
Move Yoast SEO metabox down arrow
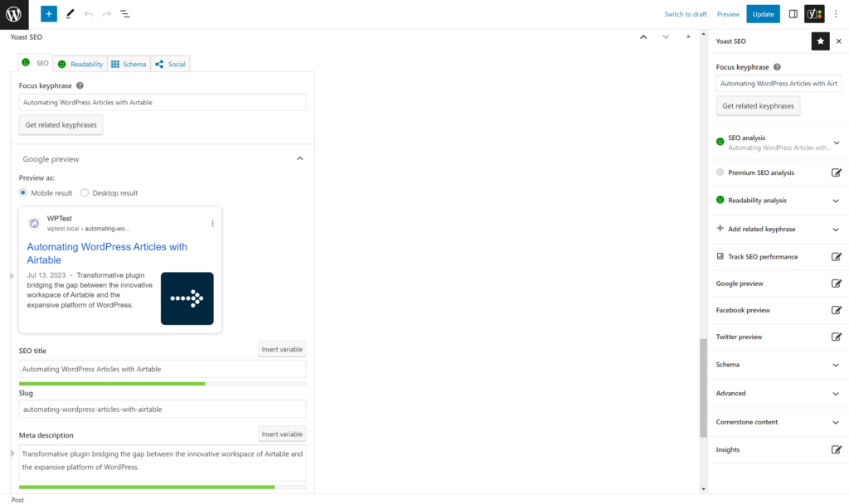click(666, 36)
